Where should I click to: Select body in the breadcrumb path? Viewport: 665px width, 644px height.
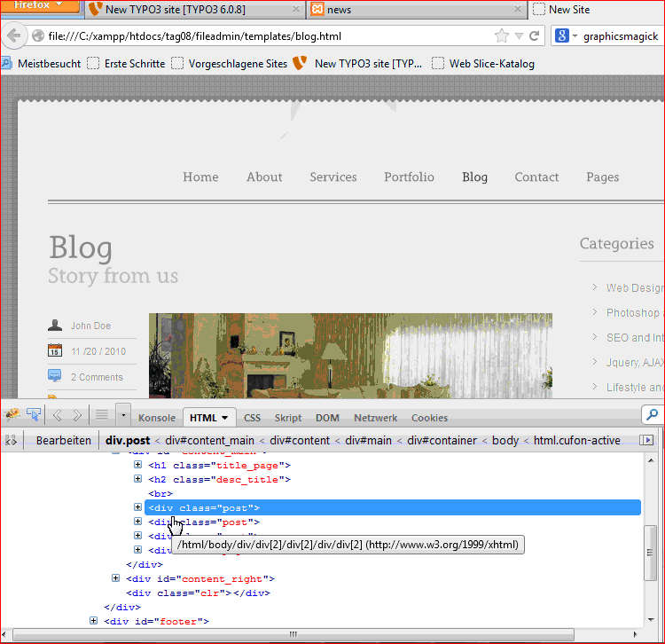[505, 440]
